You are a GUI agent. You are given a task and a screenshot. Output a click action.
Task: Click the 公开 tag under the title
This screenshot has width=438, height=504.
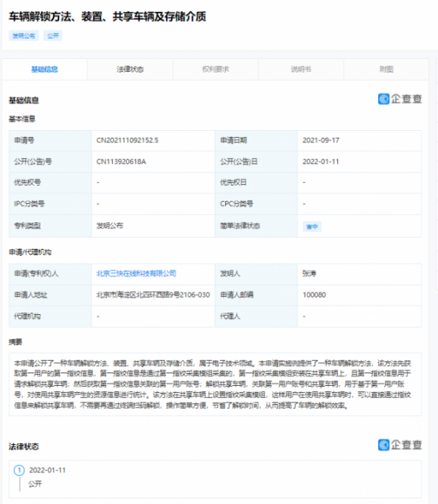(53, 35)
